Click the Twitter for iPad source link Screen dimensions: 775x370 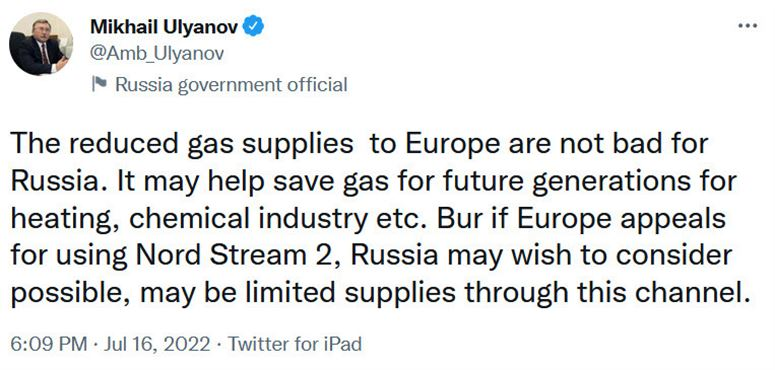pos(295,343)
